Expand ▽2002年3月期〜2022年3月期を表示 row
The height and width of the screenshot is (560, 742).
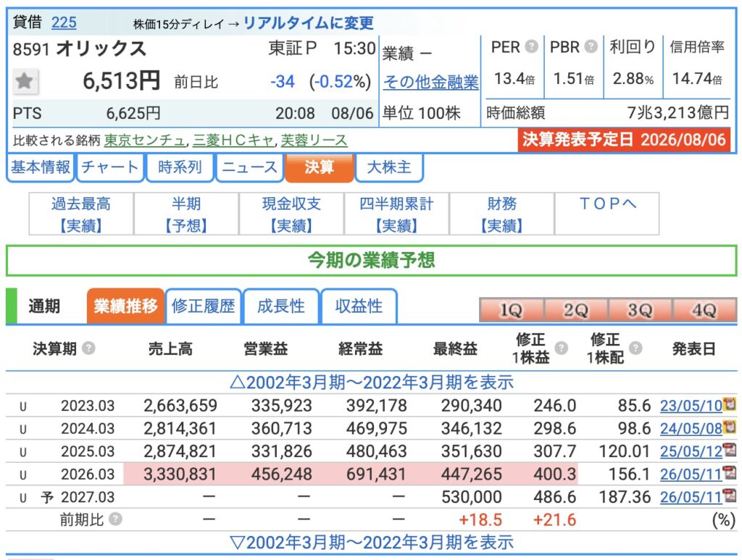coord(372,542)
